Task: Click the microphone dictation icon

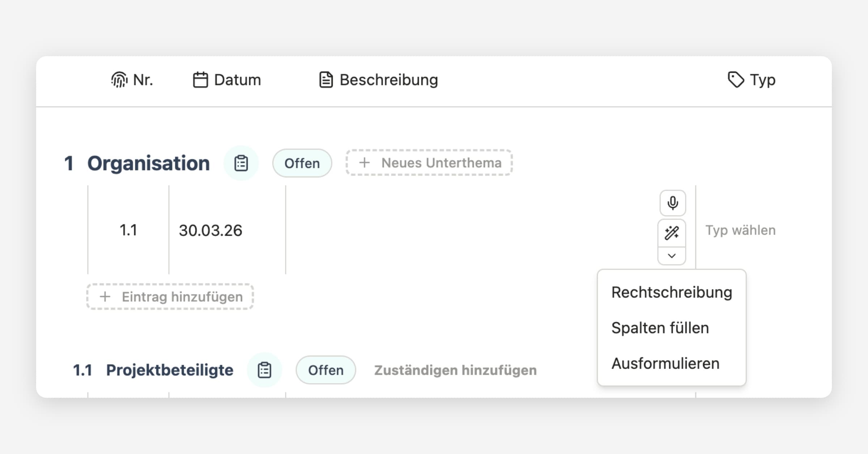Action: click(x=672, y=203)
